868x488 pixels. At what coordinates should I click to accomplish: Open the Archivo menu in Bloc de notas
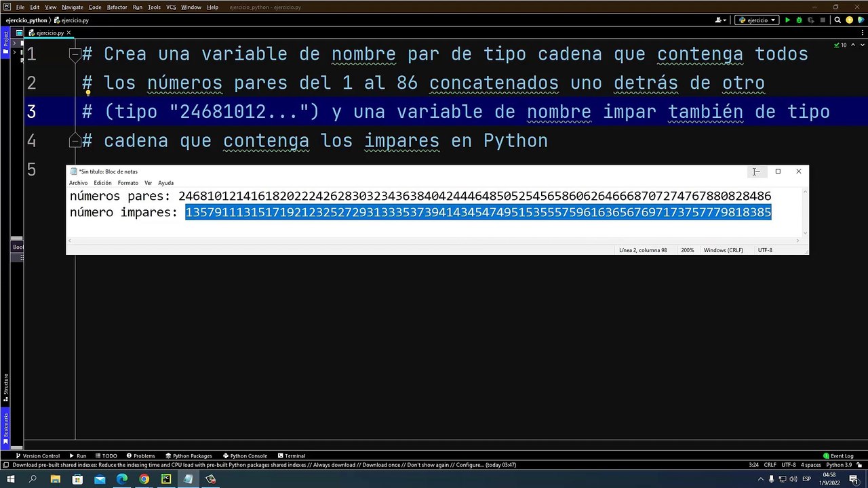coord(78,183)
